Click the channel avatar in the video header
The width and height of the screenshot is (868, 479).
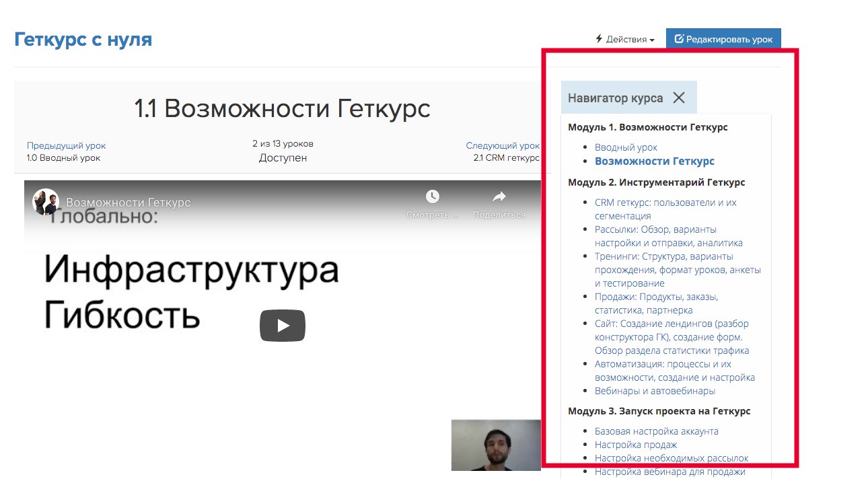(x=46, y=202)
